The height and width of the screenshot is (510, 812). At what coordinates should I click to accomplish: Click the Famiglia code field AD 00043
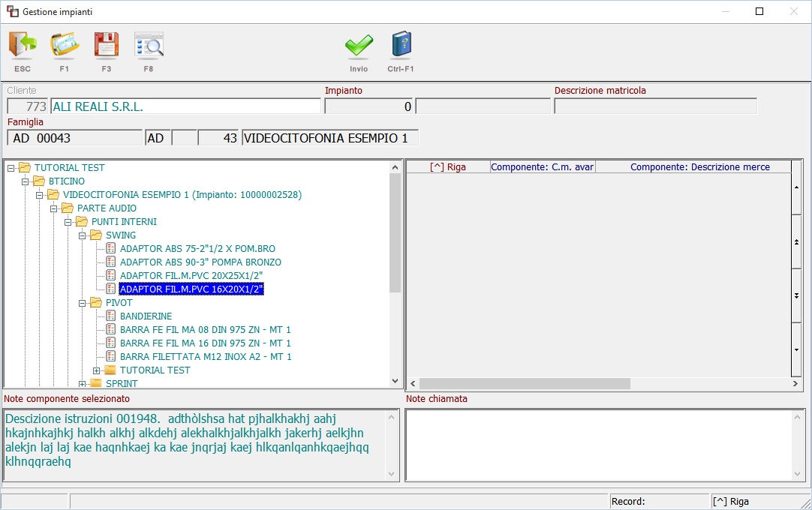click(x=74, y=138)
